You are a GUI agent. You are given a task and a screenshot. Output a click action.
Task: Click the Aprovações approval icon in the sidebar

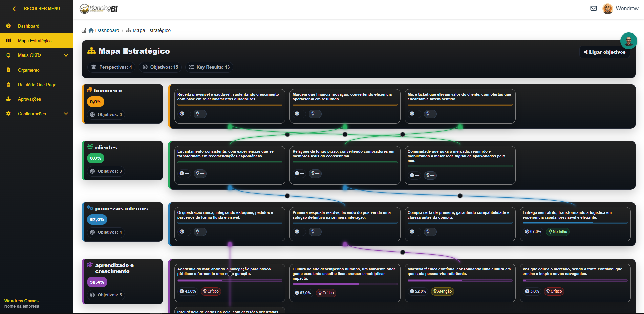(x=8, y=99)
